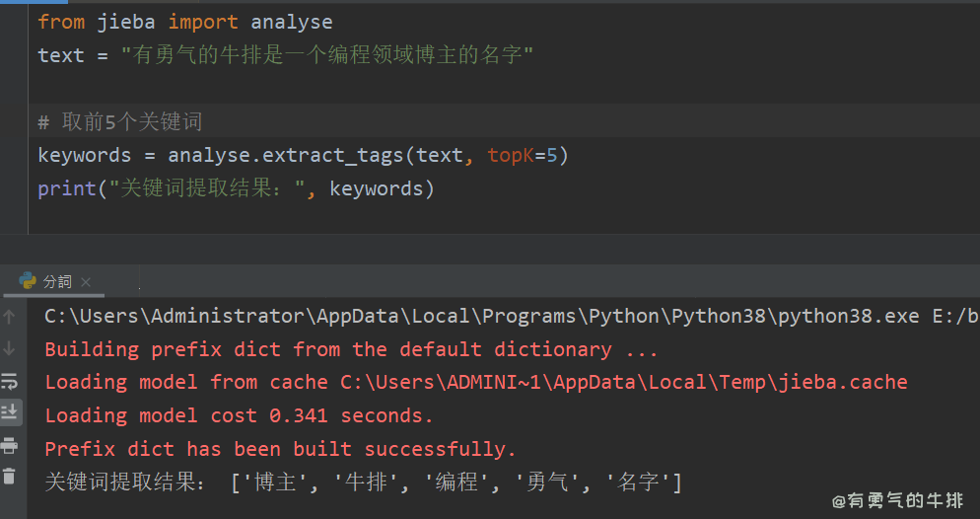Click the print console output icon
Screen dimensions: 980x519
pos(10,444)
